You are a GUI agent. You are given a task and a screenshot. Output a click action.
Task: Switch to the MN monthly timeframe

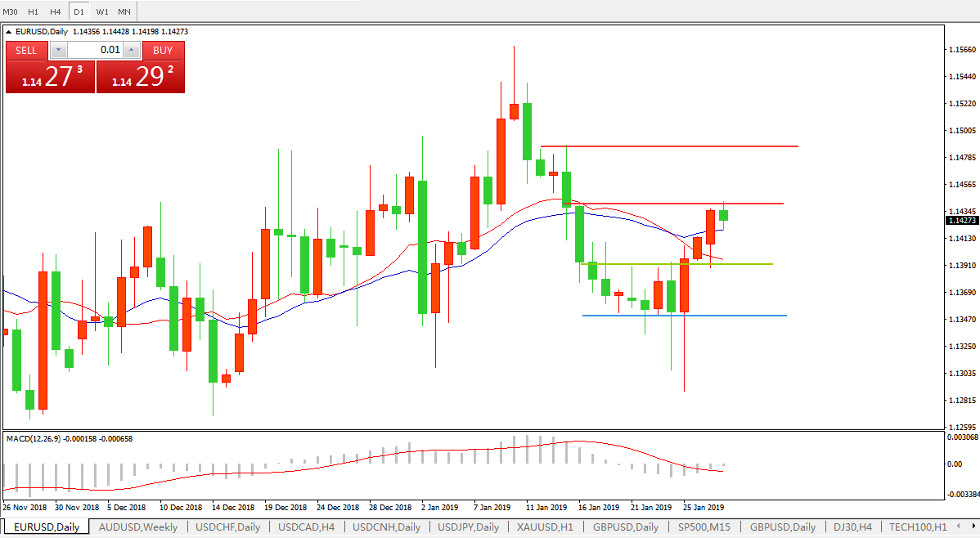click(124, 11)
